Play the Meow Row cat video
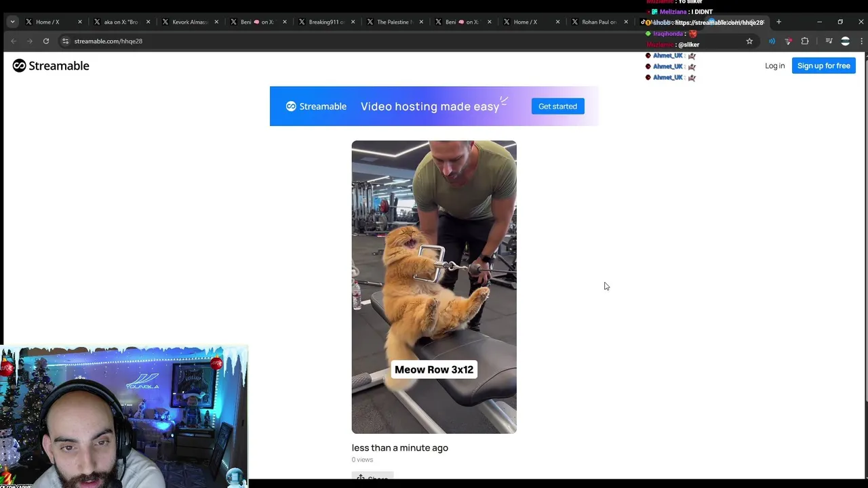Image resolution: width=868 pixels, height=488 pixels. (x=434, y=287)
